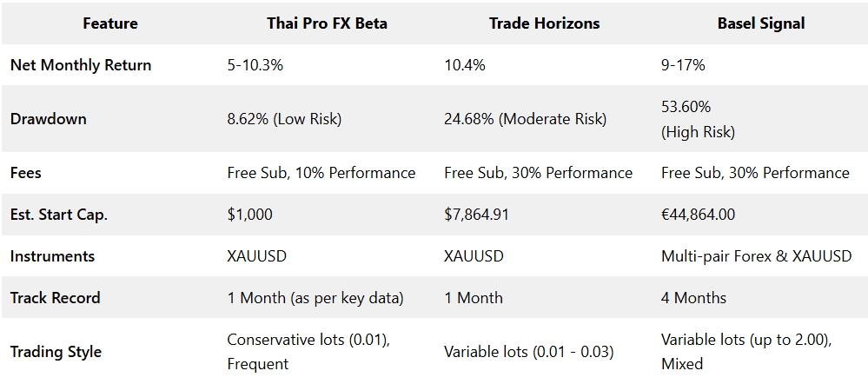Click the Drawdown row label

pyautogui.click(x=49, y=119)
